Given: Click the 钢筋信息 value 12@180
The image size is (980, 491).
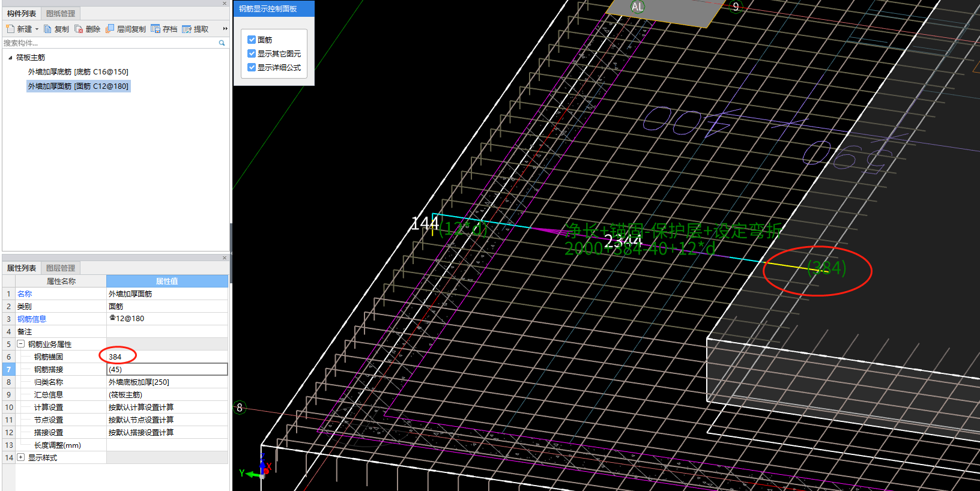Looking at the screenshot, I should coord(167,319).
